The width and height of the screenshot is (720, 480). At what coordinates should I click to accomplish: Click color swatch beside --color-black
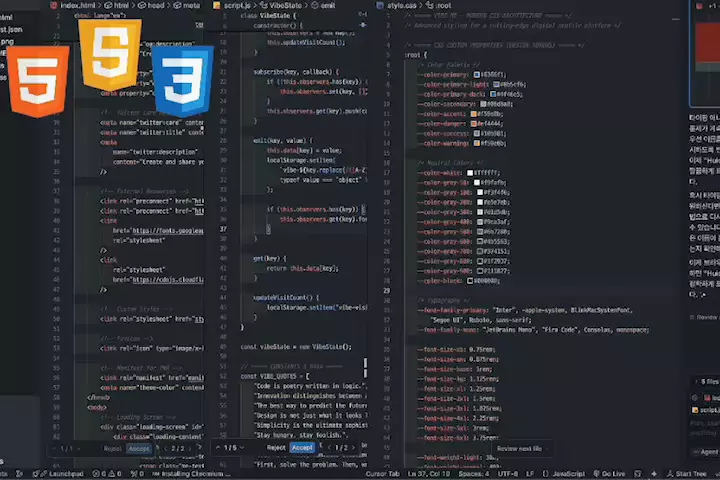470,281
